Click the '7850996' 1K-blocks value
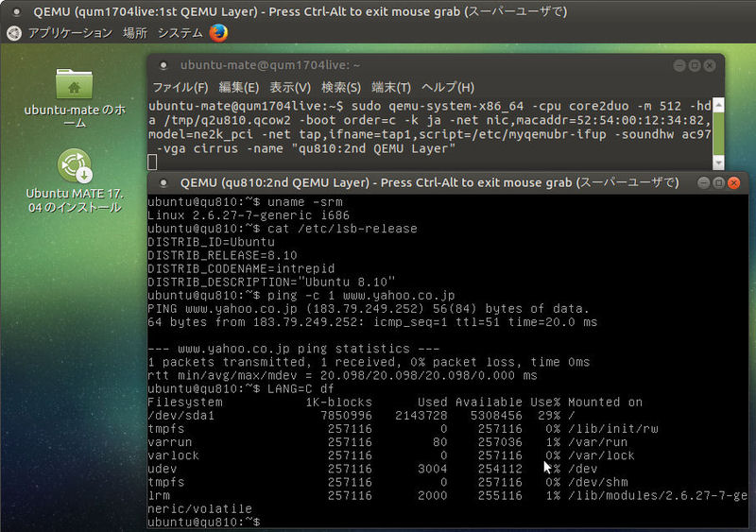756x532 pixels. 346,416
